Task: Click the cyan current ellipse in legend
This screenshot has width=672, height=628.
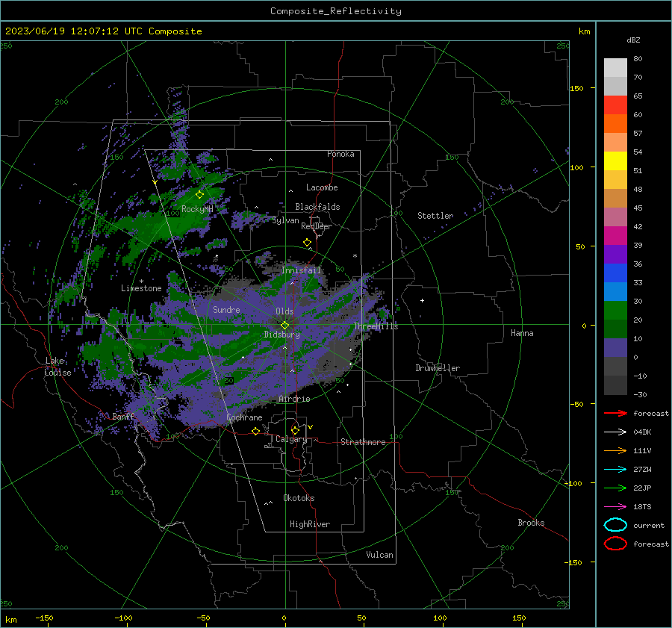Action: pos(615,525)
